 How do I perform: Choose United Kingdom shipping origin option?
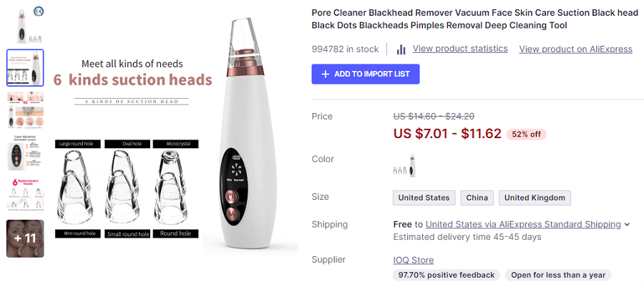[x=535, y=198]
